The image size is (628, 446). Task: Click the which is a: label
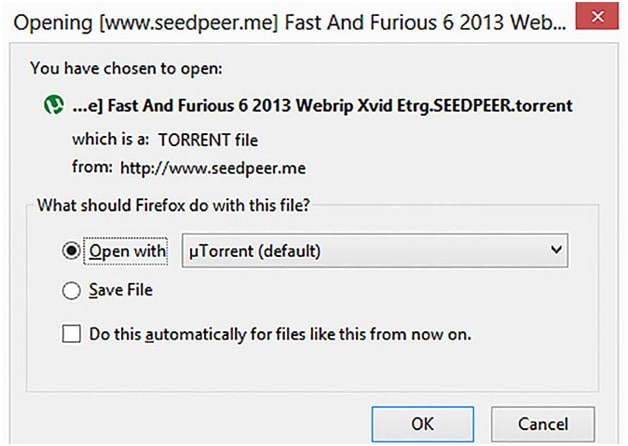(x=111, y=139)
